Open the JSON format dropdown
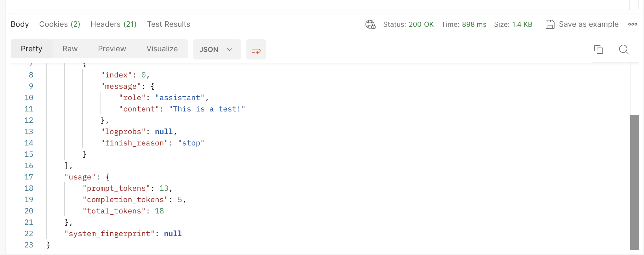Screen dimensions: 644x255 point(217,49)
